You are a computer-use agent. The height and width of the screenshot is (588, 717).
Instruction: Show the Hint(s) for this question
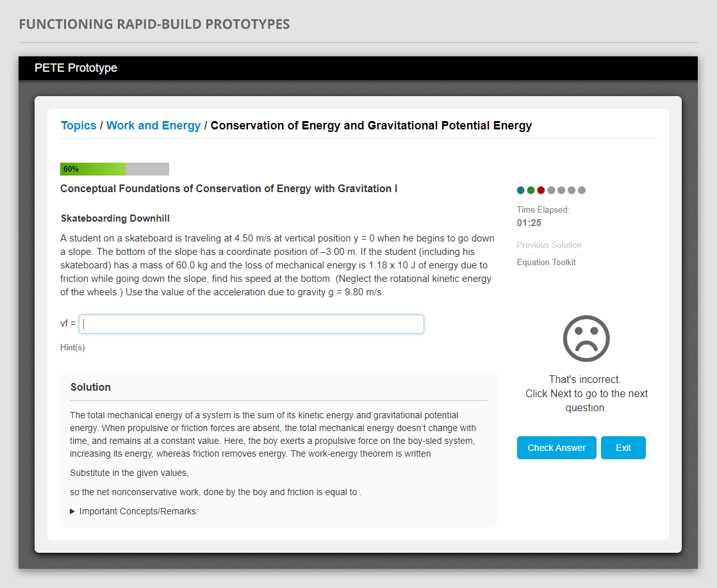point(72,348)
